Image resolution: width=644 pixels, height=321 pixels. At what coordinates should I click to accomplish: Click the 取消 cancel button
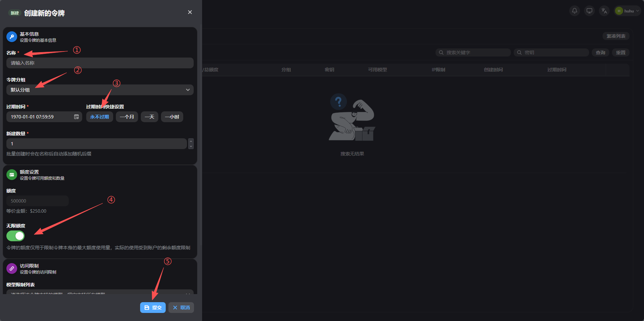(181, 308)
